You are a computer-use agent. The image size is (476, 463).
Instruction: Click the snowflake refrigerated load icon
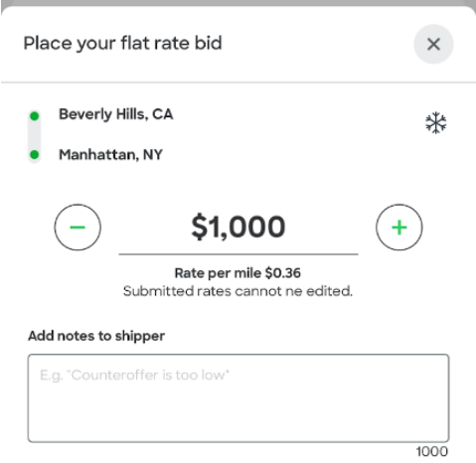click(435, 122)
